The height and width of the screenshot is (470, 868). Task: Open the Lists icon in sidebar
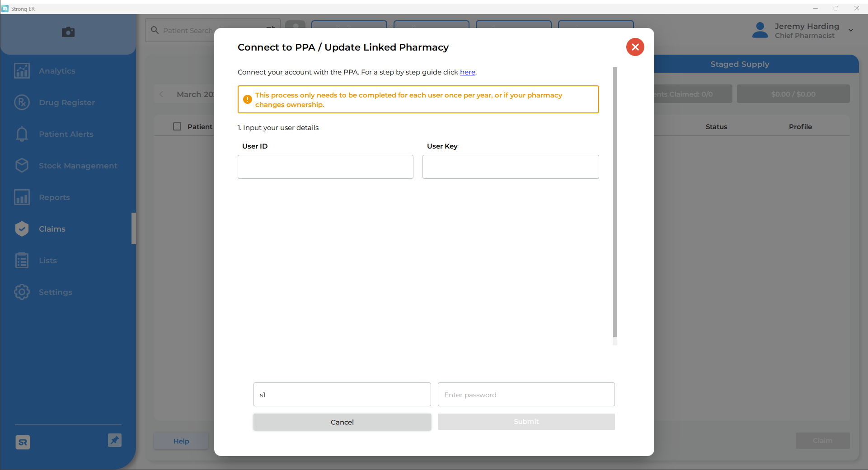tap(21, 260)
